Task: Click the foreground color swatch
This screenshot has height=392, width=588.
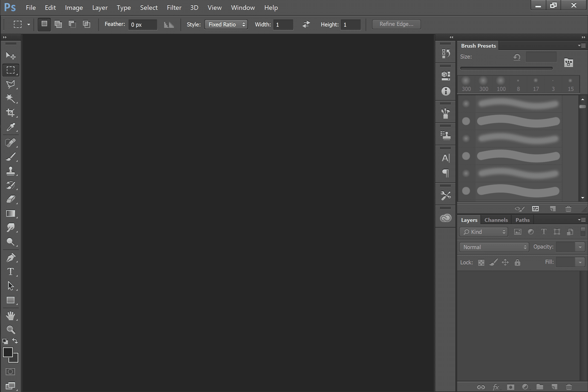Action: click(7, 352)
